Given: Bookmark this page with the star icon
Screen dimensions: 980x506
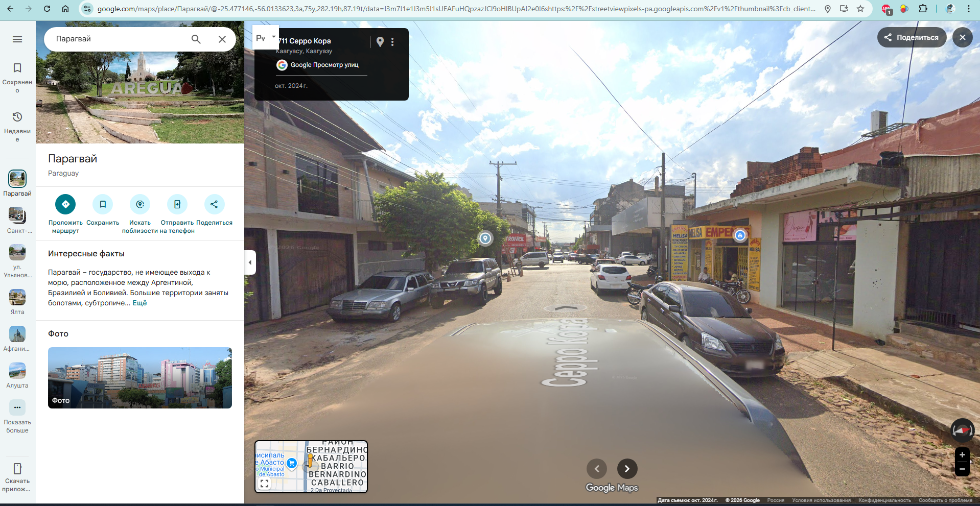Looking at the screenshot, I should pos(860,9).
